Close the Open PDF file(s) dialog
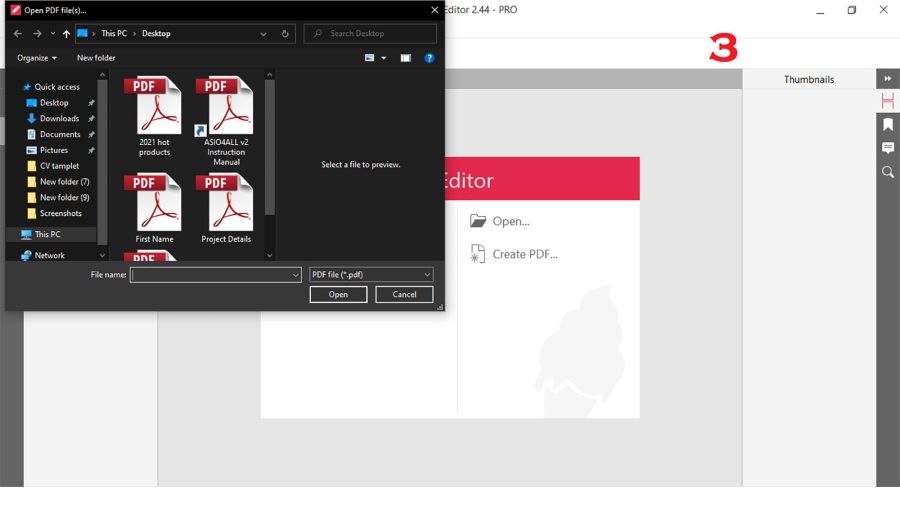This screenshot has width=900, height=506. 435,10
